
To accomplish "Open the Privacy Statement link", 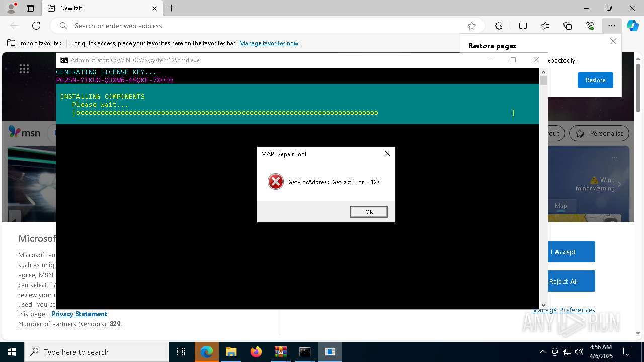I will (x=79, y=314).
